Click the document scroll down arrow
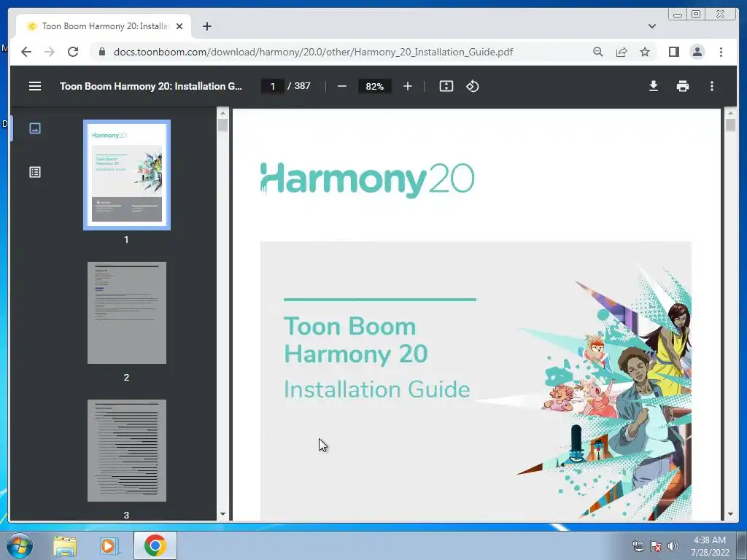This screenshot has height=560, width=747. pyautogui.click(x=730, y=514)
